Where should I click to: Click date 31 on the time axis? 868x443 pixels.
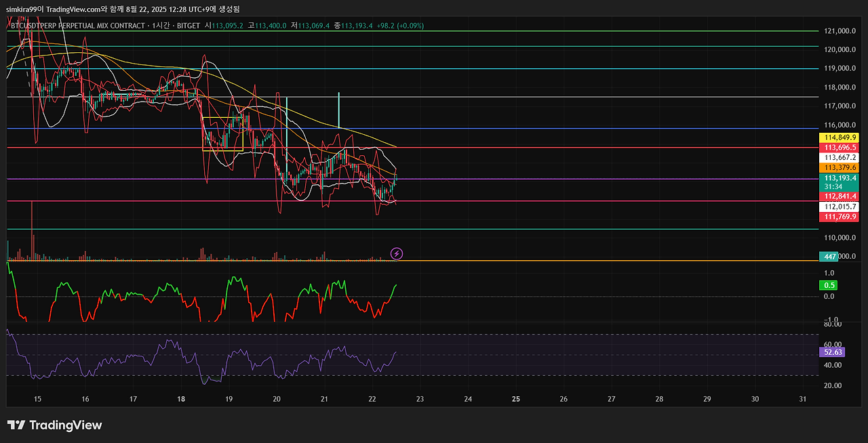click(x=802, y=400)
